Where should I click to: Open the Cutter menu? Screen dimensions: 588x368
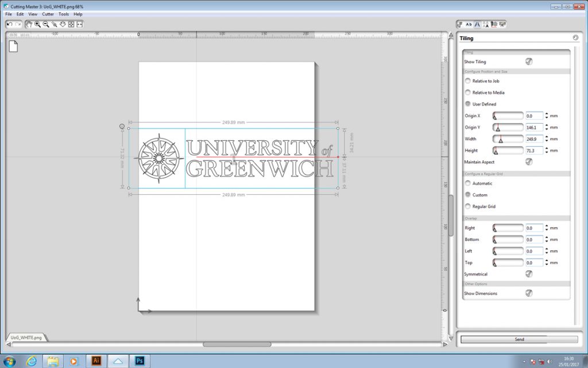point(48,14)
